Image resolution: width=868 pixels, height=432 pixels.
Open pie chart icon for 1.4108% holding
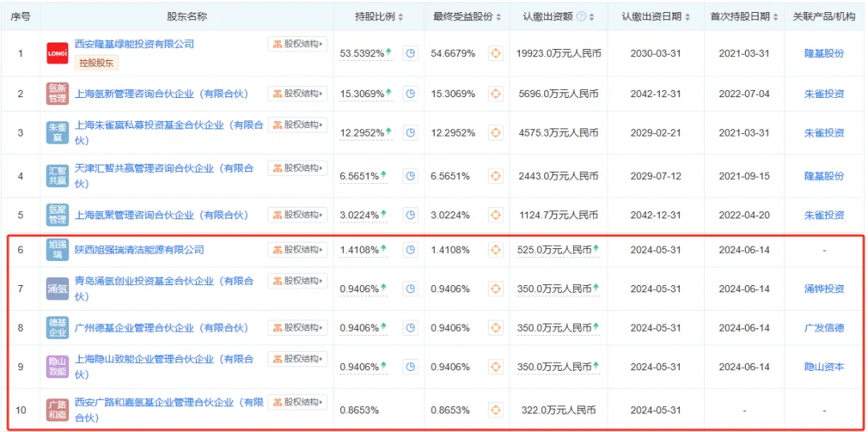(410, 250)
